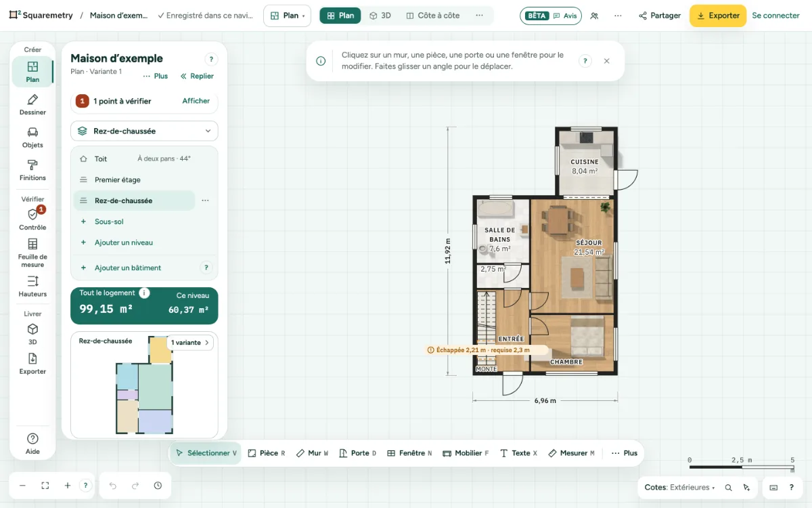The height and width of the screenshot is (508, 812).
Task: Select the Mur wall tool
Action: click(313, 453)
